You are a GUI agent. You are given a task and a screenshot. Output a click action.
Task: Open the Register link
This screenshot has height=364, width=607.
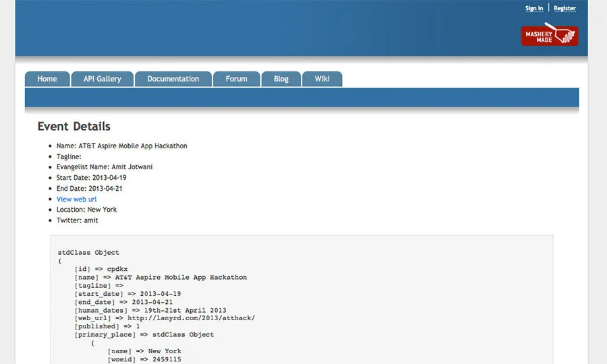[565, 8]
